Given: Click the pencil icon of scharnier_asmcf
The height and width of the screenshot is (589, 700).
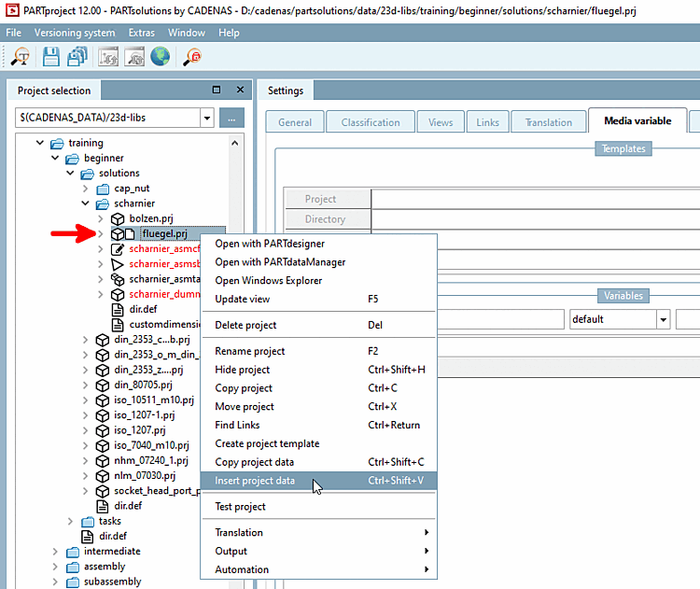Looking at the screenshot, I should point(118,249).
